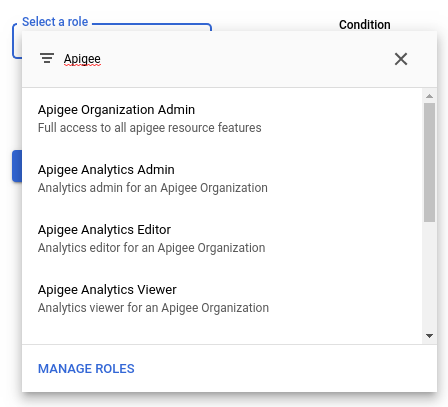Viewport: 448px width, 407px height.
Task: Pick the Apigee Analytics Editor role
Action: (222, 238)
